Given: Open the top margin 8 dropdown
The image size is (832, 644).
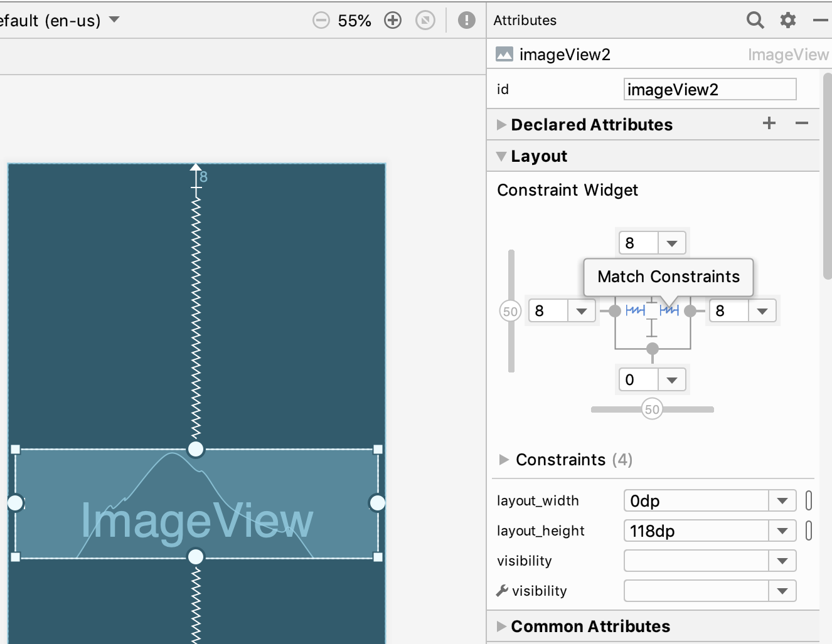Looking at the screenshot, I should [x=672, y=243].
